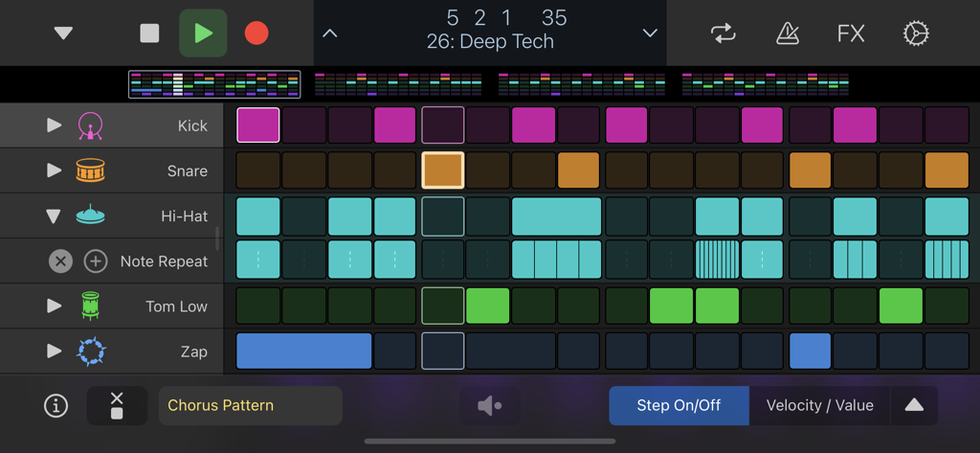This screenshot has height=453, width=980.
Task: Toggle highlighted Snare step 5 off
Action: (x=443, y=170)
